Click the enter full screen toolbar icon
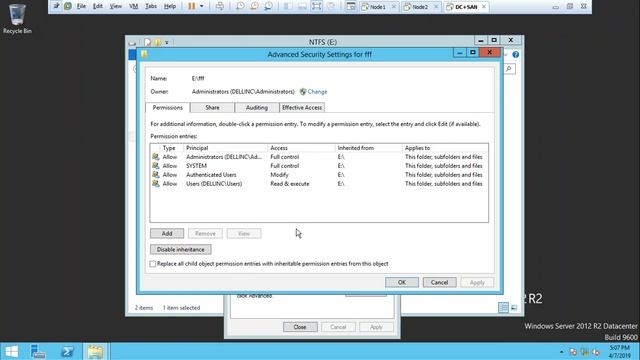The width and height of the screenshot is (640, 360). point(316,6)
